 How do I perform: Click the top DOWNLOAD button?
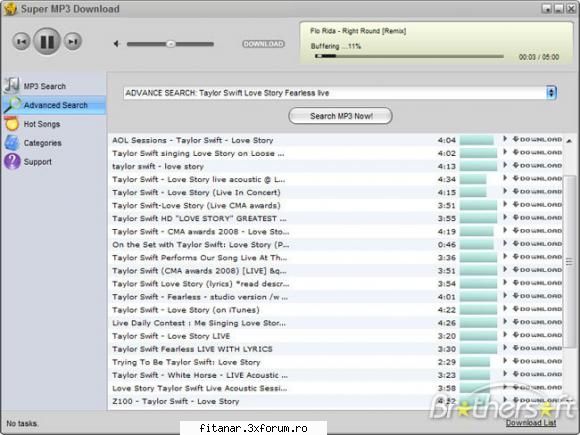click(263, 44)
